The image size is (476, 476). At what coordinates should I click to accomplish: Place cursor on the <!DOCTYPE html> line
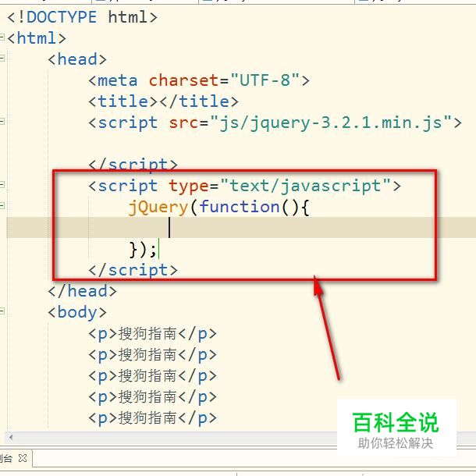[x=82, y=17]
